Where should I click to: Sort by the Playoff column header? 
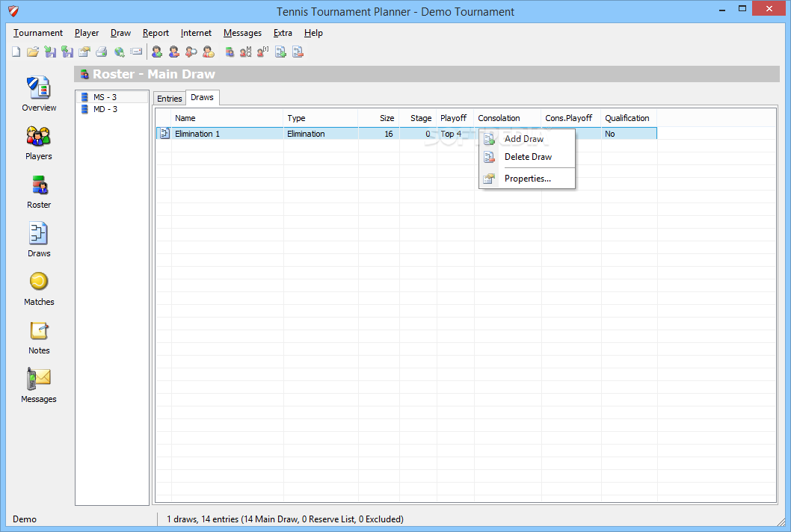(x=455, y=118)
